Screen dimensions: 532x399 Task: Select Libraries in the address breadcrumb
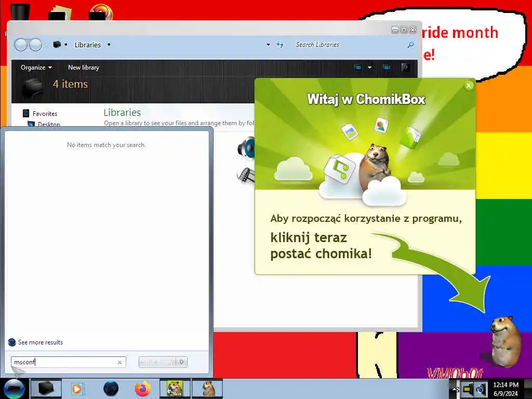[x=87, y=45]
